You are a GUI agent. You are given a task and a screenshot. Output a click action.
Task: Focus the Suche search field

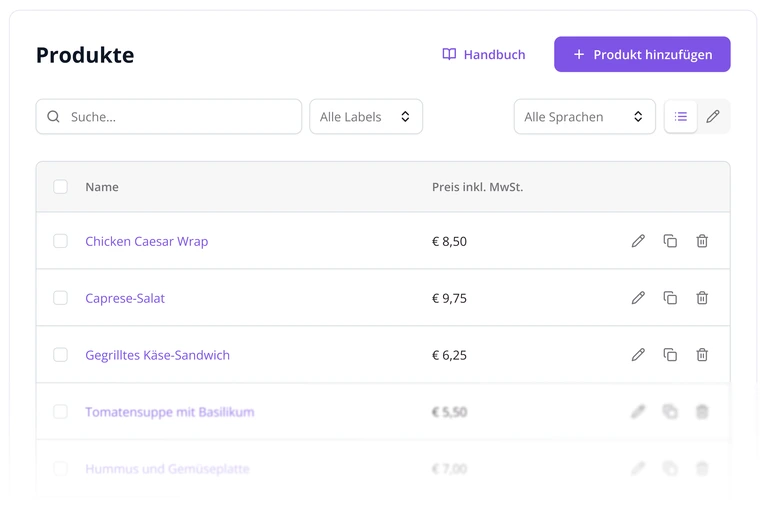point(168,117)
